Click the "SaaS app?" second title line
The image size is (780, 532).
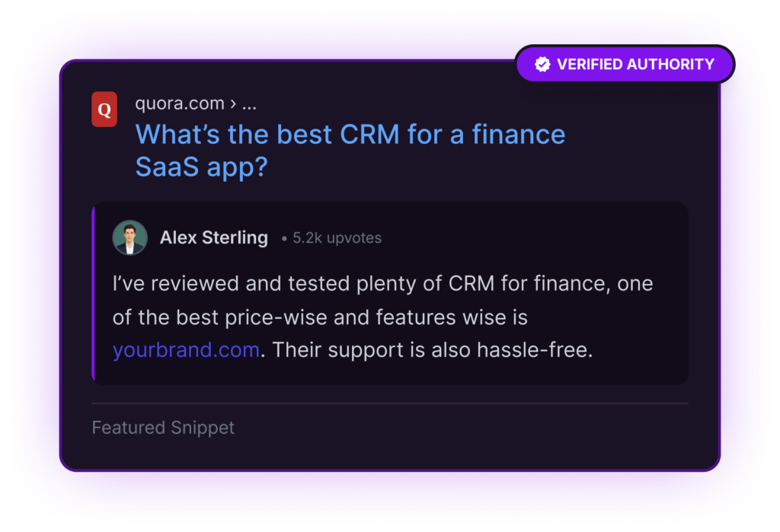[x=201, y=167]
